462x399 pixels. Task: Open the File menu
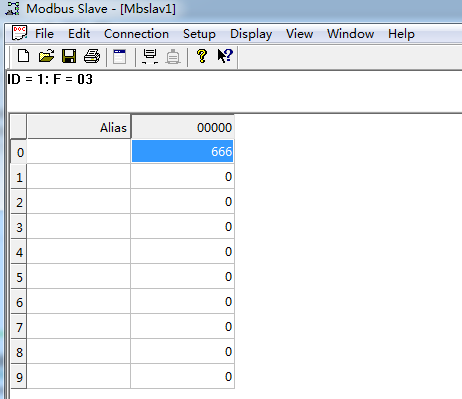click(44, 34)
